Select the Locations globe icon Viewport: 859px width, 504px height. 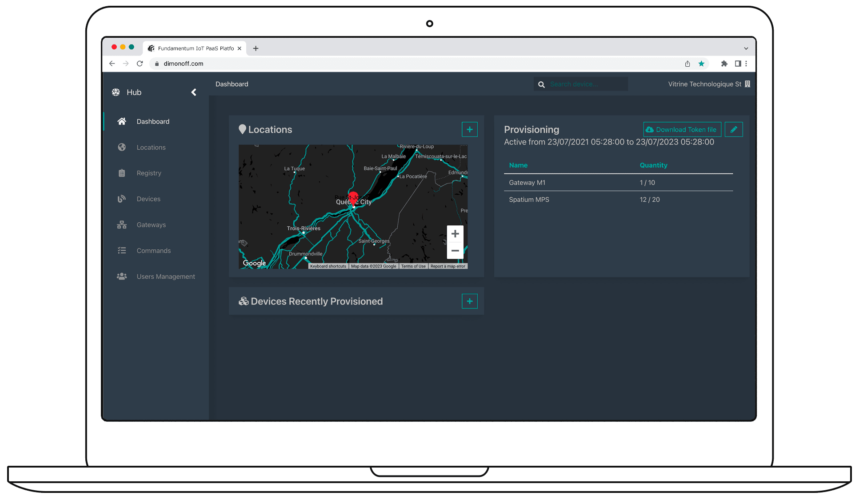point(122,147)
